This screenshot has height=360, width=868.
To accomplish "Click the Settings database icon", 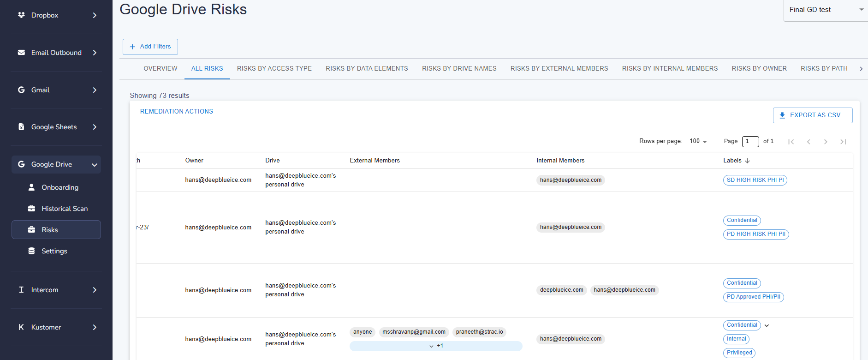I will [31, 251].
